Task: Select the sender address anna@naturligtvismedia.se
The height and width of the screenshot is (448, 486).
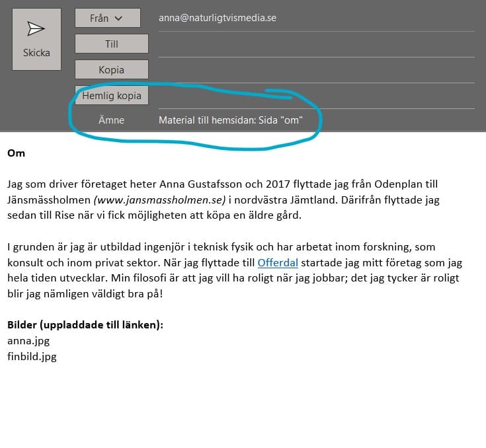Action: click(217, 19)
